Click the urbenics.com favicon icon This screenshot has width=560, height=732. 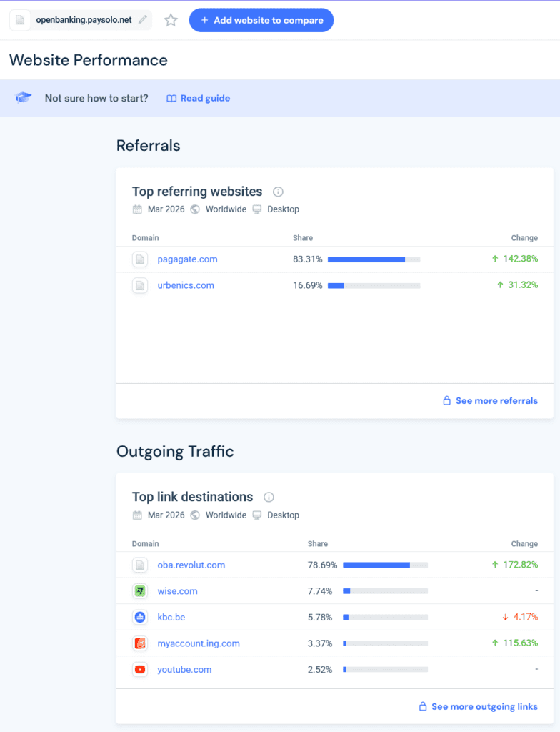click(140, 285)
